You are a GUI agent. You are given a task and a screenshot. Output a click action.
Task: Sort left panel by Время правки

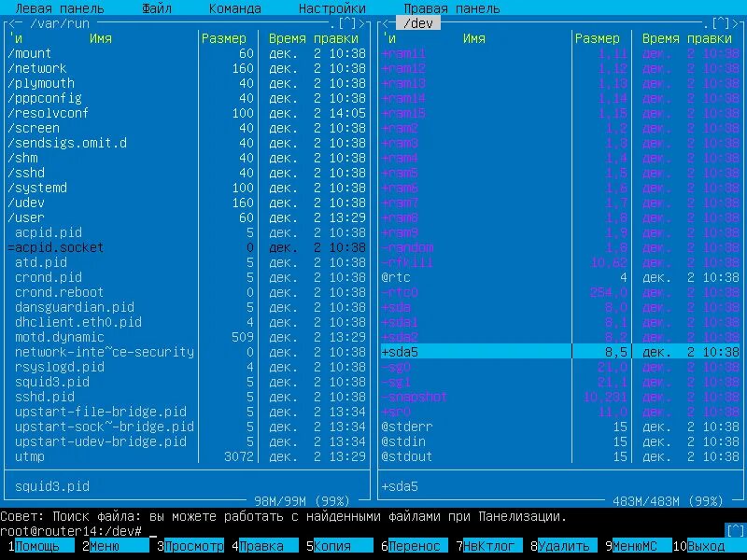coord(313,38)
